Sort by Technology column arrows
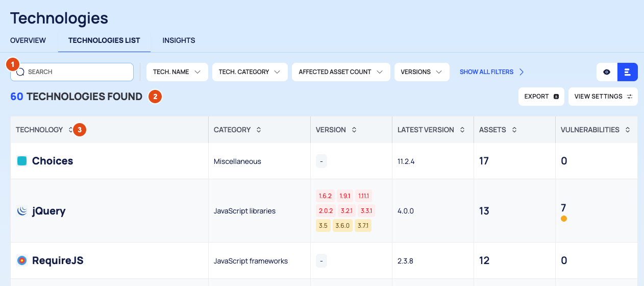This screenshot has width=644, height=286. tap(70, 130)
